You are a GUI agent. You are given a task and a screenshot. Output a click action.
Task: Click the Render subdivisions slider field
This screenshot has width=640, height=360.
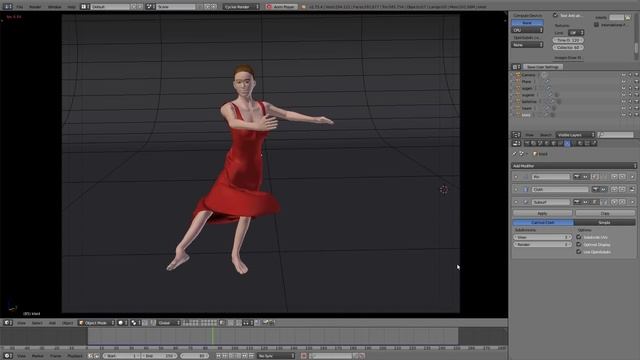point(542,244)
